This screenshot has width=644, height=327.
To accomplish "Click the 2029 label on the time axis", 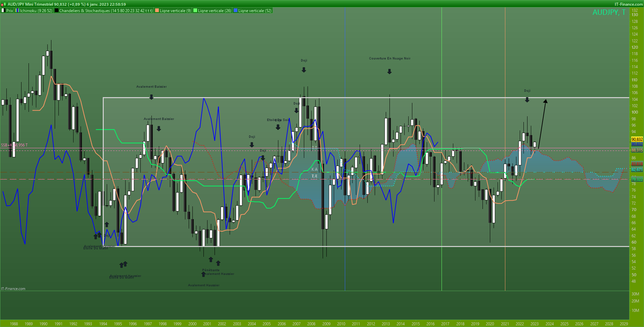I will click(x=624, y=324).
